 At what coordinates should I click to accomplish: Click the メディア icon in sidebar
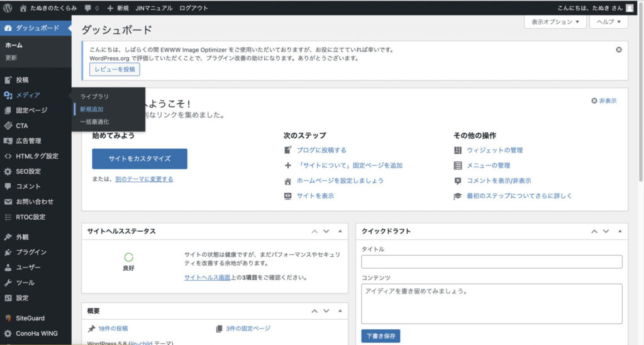(x=8, y=95)
